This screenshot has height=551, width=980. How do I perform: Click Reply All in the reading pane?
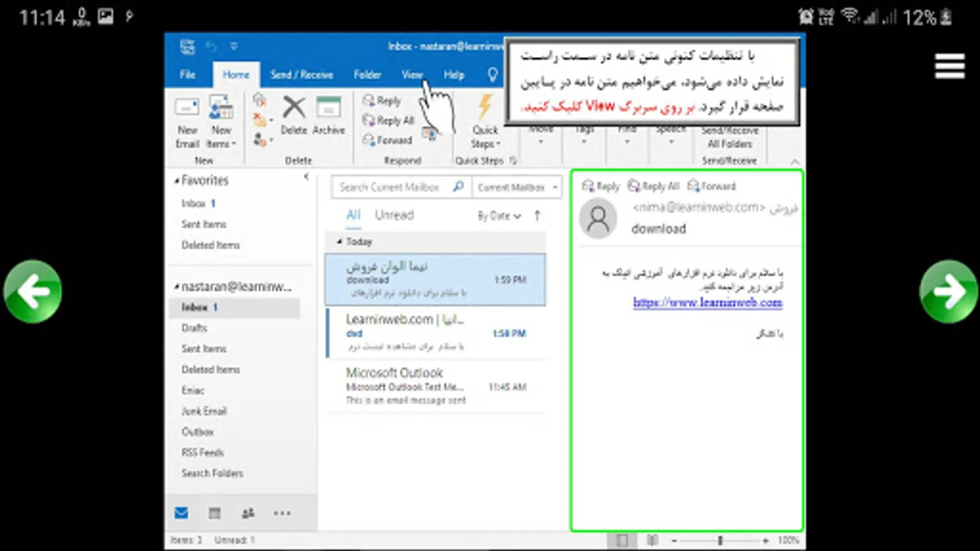pos(654,186)
